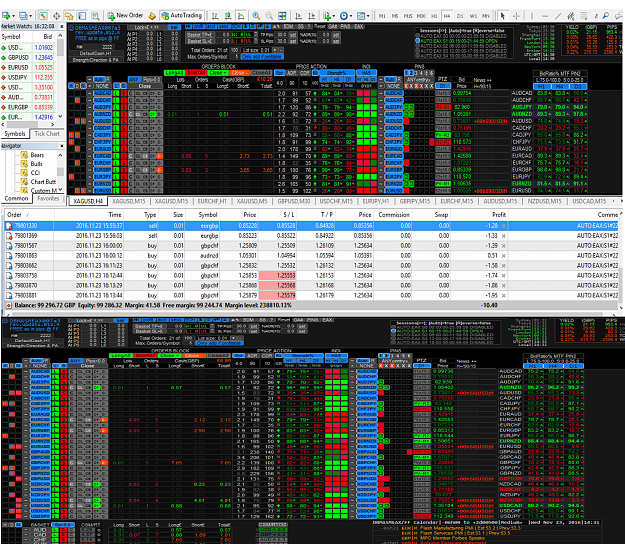Click LongAll in upper dashboard
Screen dimensions: 625x544
(x=175, y=73)
